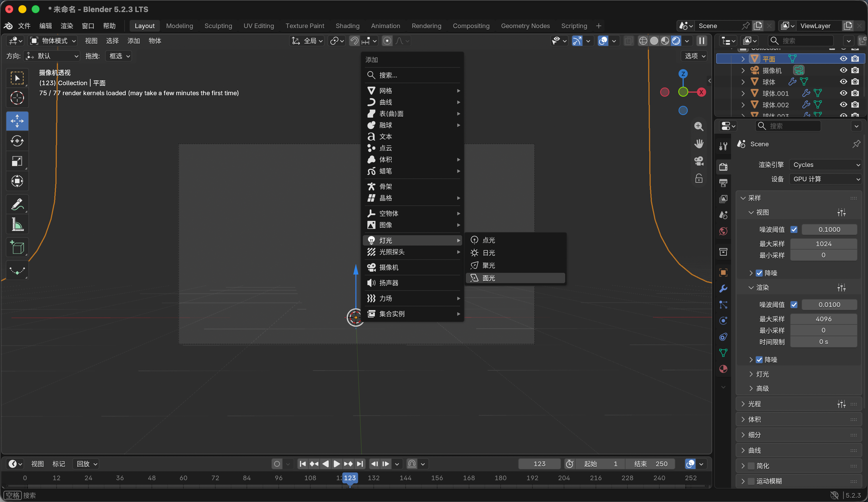Click the pan hand viewport icon

pyautogui.click(x=699, y=144)
